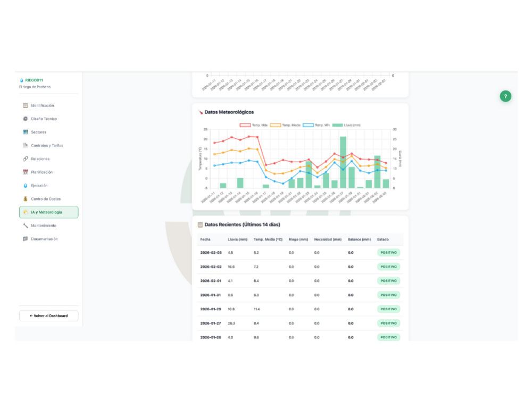Viewport: 532px width, 399px height.
Task: Click the Lluvia (mm) column header
Action: (237, 239)
